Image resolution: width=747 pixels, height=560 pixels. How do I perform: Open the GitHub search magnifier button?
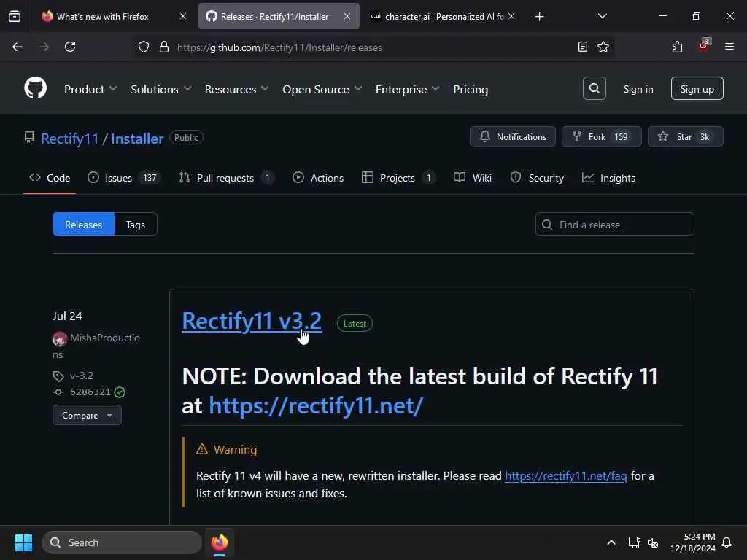(x=594, y=88)
